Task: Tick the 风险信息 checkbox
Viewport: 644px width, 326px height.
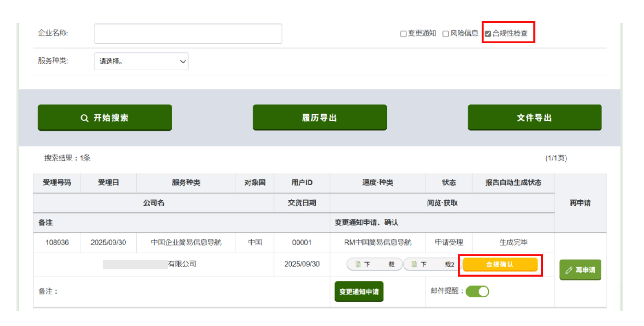Action: pos(445,34)
